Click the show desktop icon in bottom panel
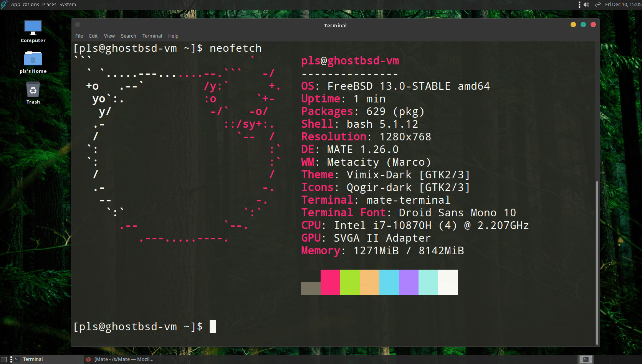Screen dimensions: 642x364 coord(4,359)
